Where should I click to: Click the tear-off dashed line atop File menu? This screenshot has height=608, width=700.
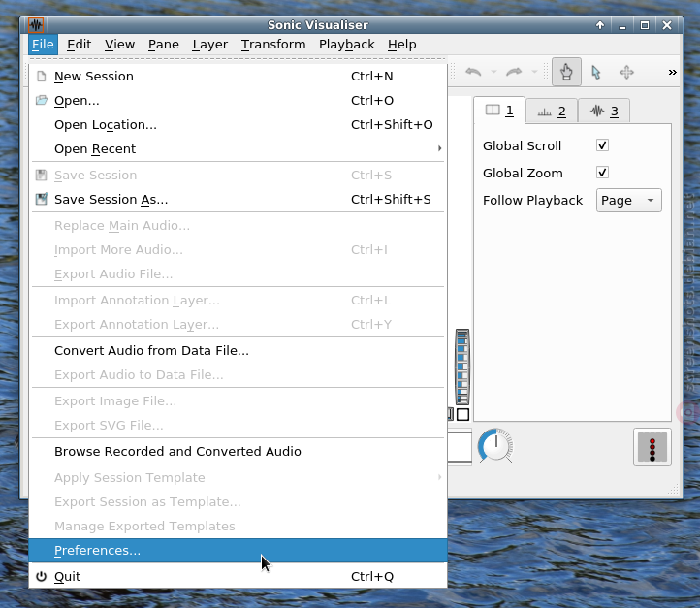click(238, 59)
